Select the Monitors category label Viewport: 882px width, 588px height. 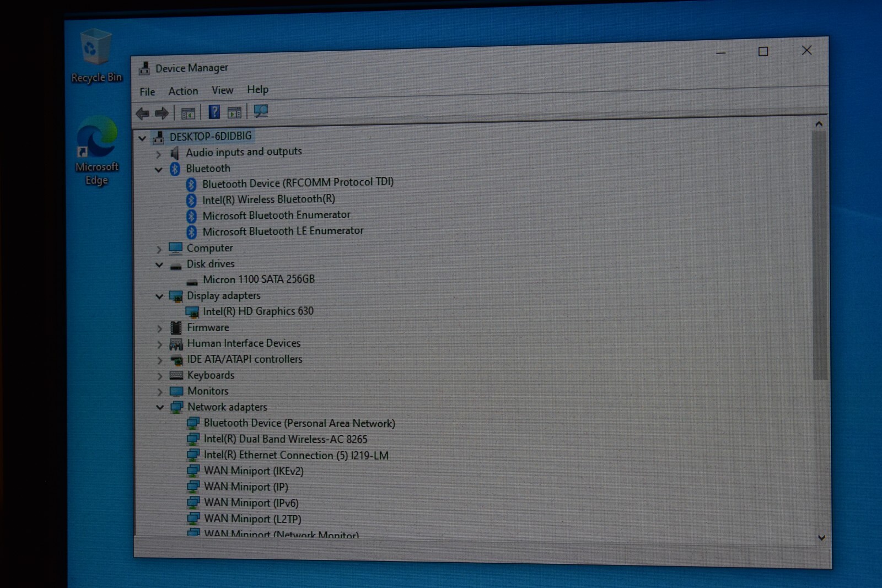point(208,391)
